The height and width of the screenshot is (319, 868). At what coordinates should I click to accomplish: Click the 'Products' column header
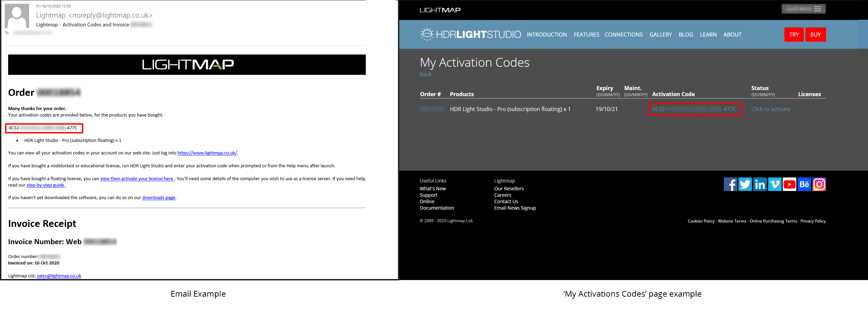pos(462,94)
